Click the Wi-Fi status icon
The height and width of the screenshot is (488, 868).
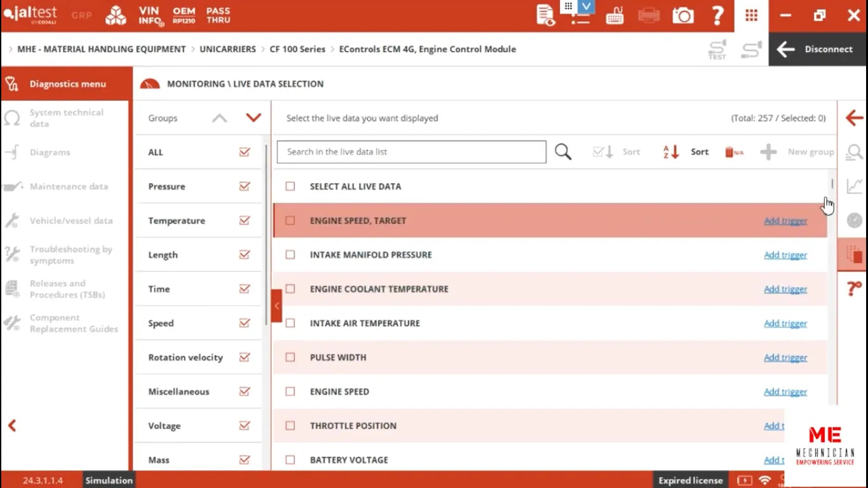tap(765, 480)
